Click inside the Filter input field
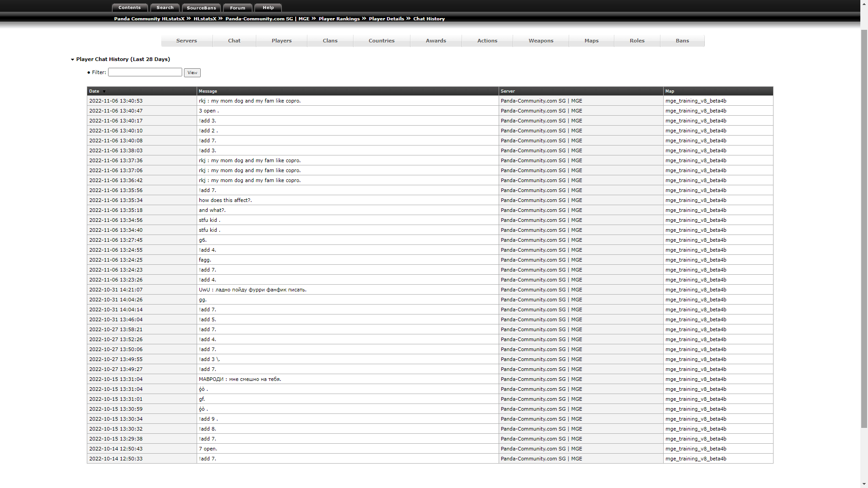Image resolution: width=868 pixels, height=488 pixels. (x=145, y=72)
